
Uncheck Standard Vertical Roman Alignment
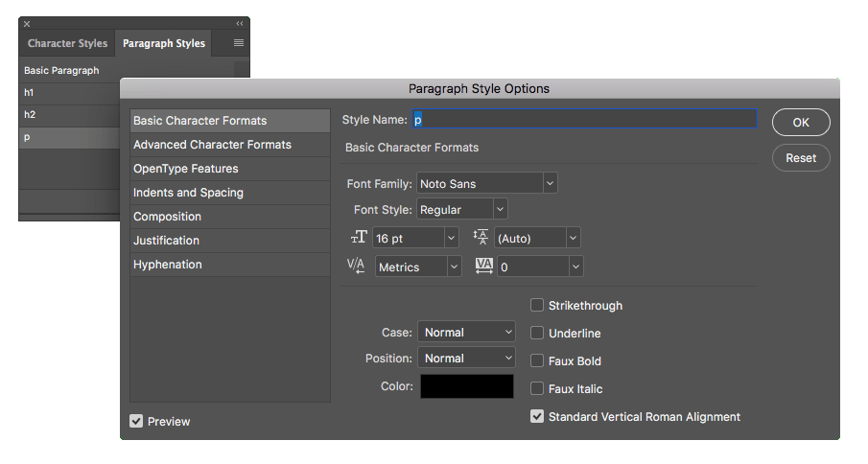click(537, 417)
